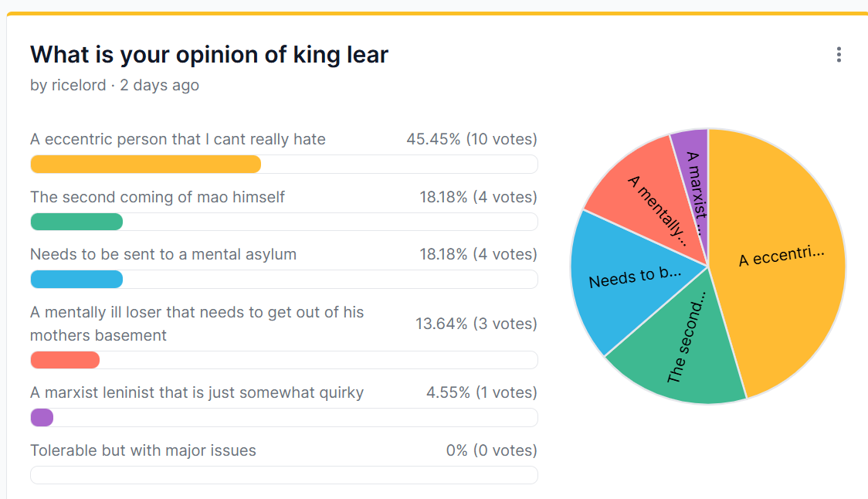This screenshot has height=499, width=868.
Task: Click the 45.45% (10 votes) result text
Action: (471, 139)
